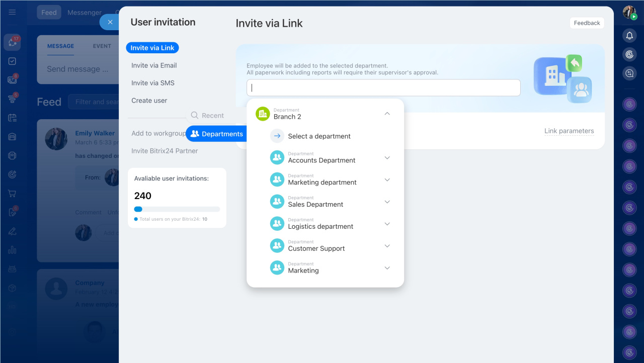Image resolution: width=644 pixels, height=363 pixels.
Task: Click the user profile avatar
Action: point(629,12)
